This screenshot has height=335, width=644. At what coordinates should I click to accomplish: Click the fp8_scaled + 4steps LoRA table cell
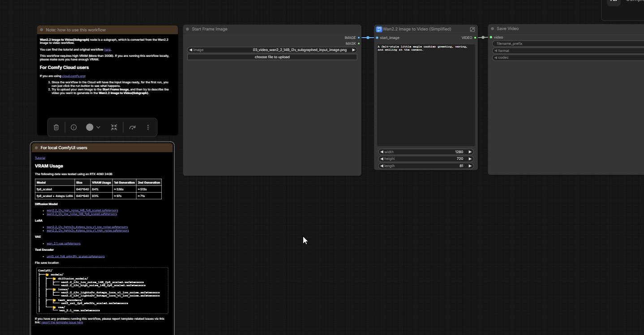55,196
